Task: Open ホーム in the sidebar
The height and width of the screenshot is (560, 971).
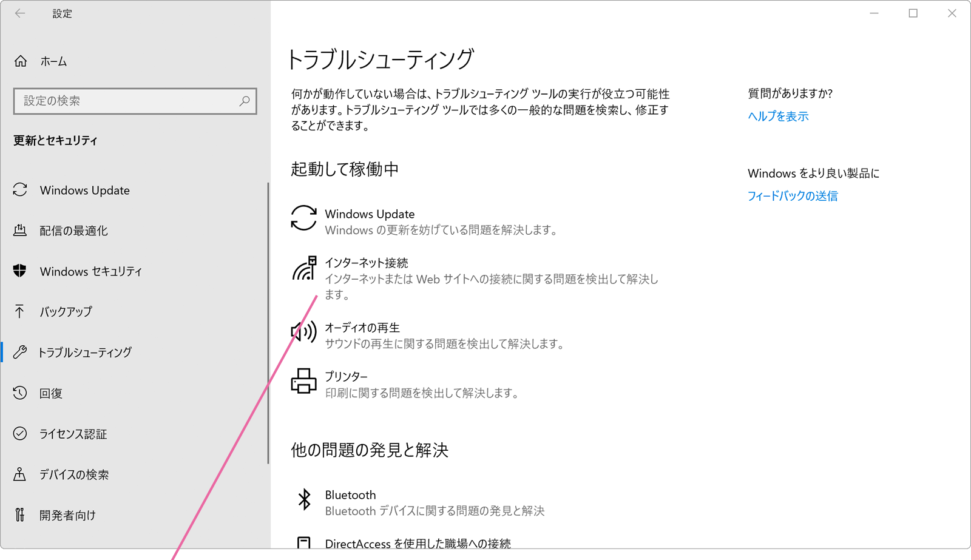Action: tap(54, 61)
